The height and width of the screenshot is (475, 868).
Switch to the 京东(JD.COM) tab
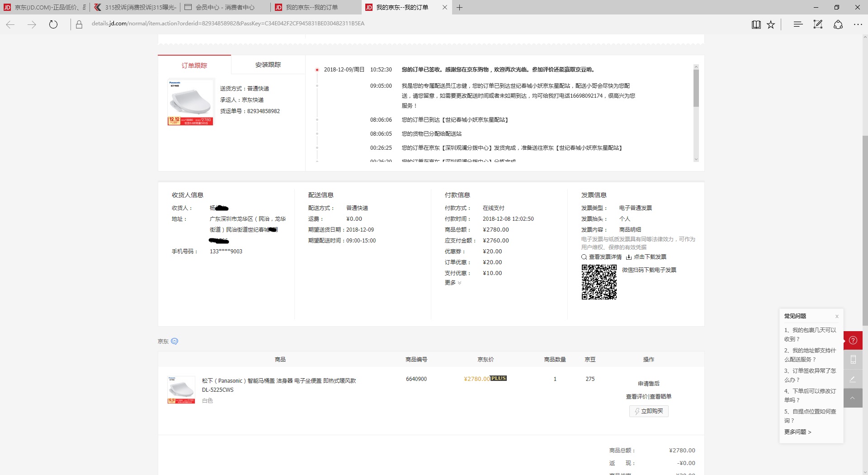(x=45, y=7)
